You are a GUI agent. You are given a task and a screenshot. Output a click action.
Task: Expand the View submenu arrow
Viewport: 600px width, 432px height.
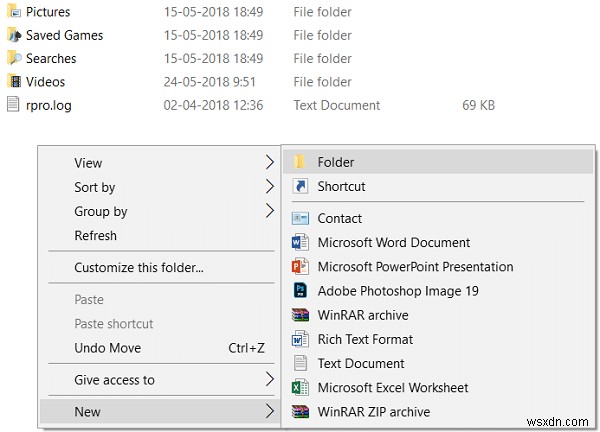(269, 163)
